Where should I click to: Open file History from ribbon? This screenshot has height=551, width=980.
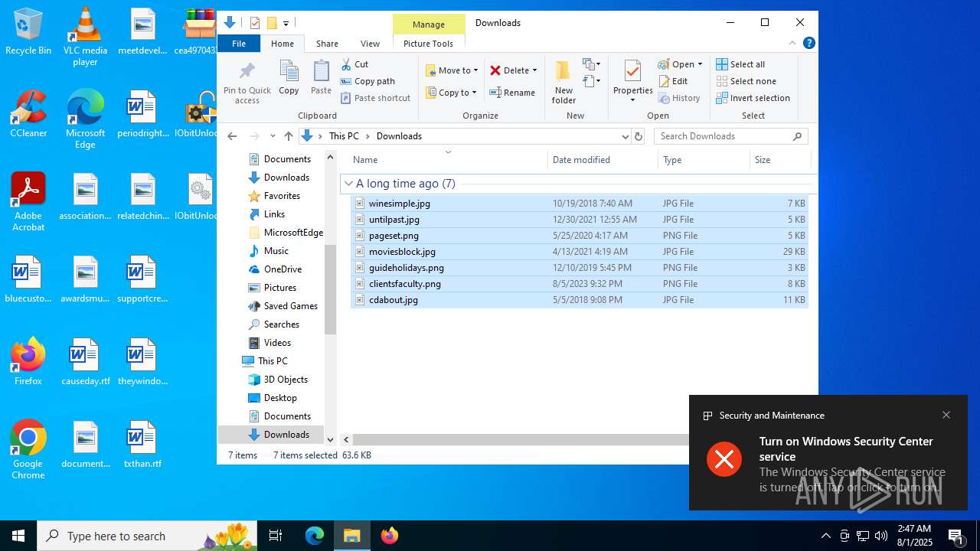pyautogui.click(x=679, y=98)
